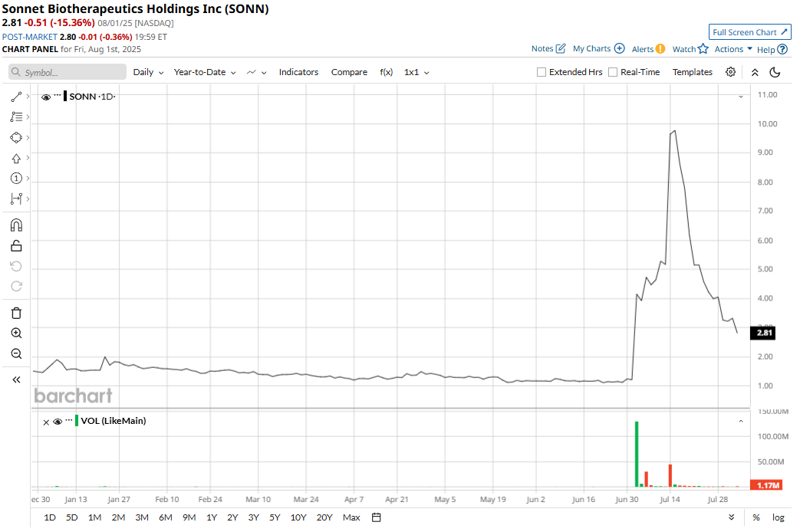Select the trend line drawing tool
Image resolution: width=800 pixels, height=532 pixels.
coord(16,97)
